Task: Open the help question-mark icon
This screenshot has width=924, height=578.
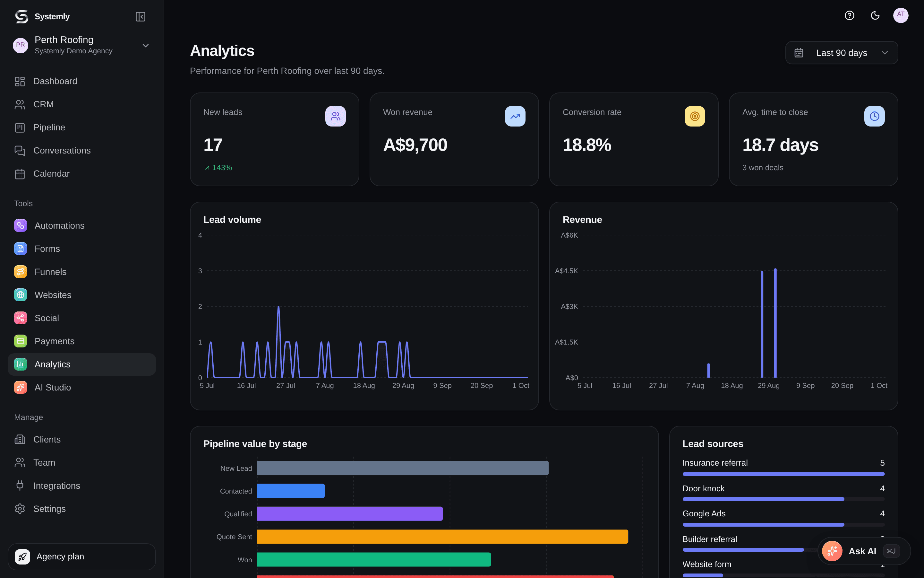Action: [x=849, y=15]
